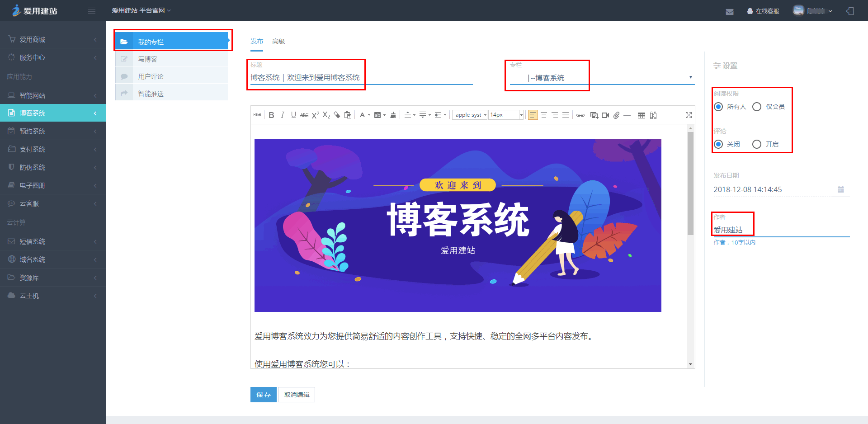Open 写博客 menu item

coord(172,59)
